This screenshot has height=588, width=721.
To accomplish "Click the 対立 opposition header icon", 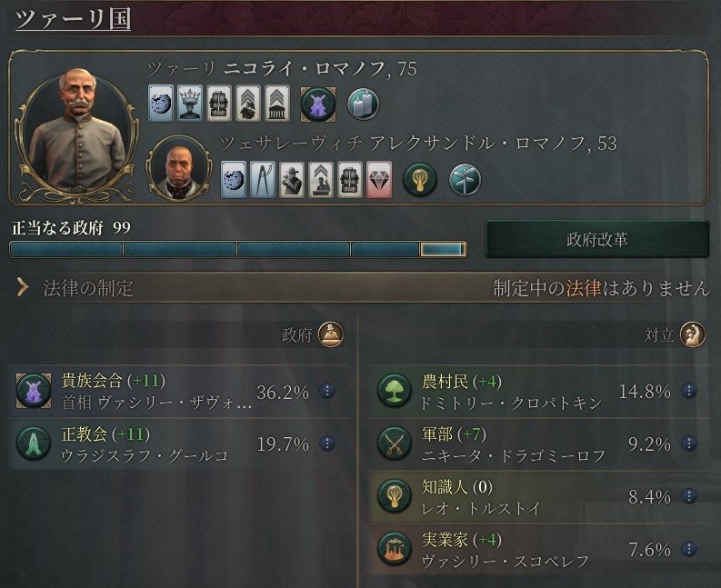I will [693, 334].
